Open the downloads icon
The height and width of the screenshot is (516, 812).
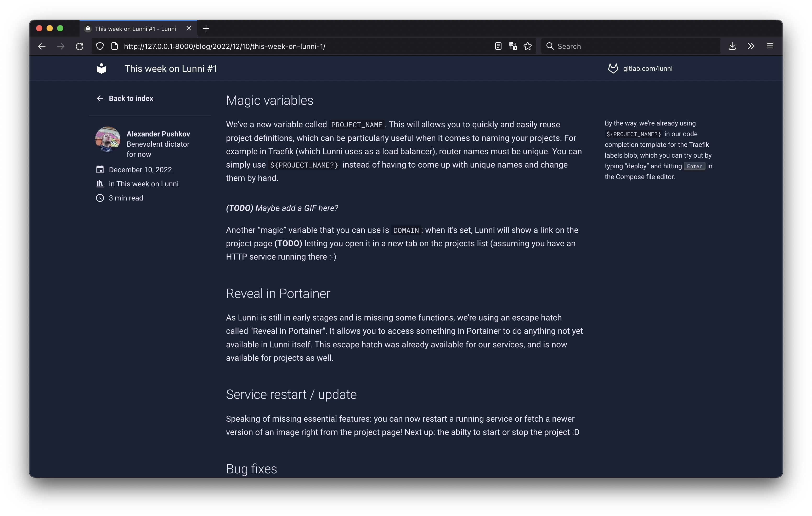point(732,46)
